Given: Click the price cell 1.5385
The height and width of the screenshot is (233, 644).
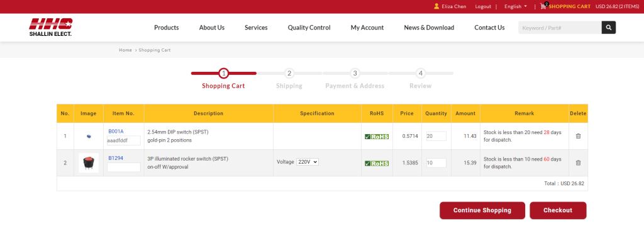Looking at the screenshot, I should [410, 162].
